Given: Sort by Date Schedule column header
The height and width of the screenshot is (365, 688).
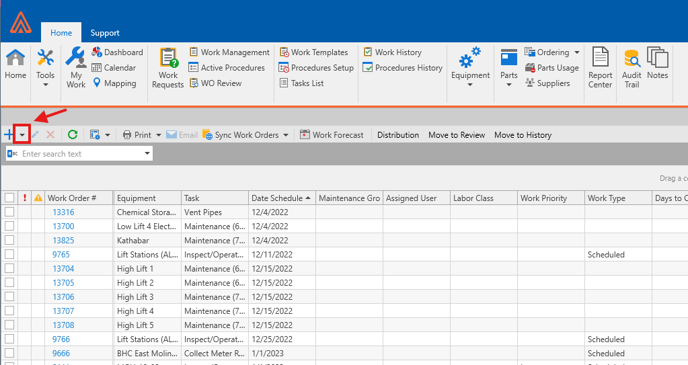Looking at the screenshot, I should [x=282, y=198].
